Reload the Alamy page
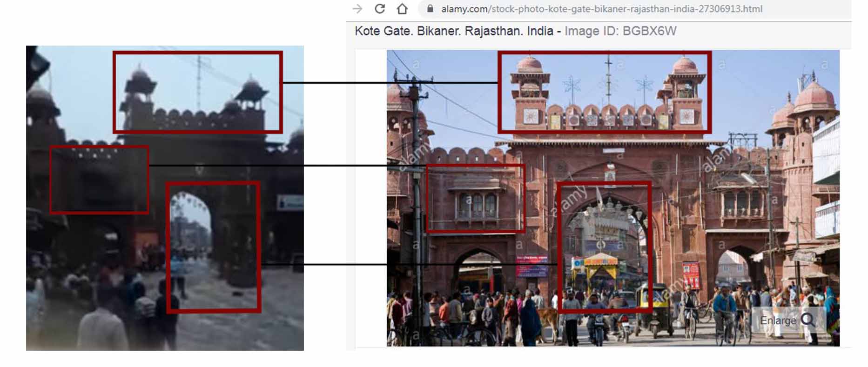This screenshot has width=868, height=367. [x=380, y=9]
